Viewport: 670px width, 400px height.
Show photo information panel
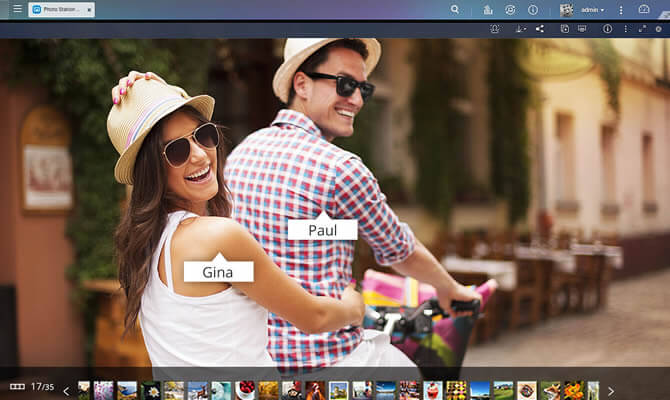[x=607, y=29]
